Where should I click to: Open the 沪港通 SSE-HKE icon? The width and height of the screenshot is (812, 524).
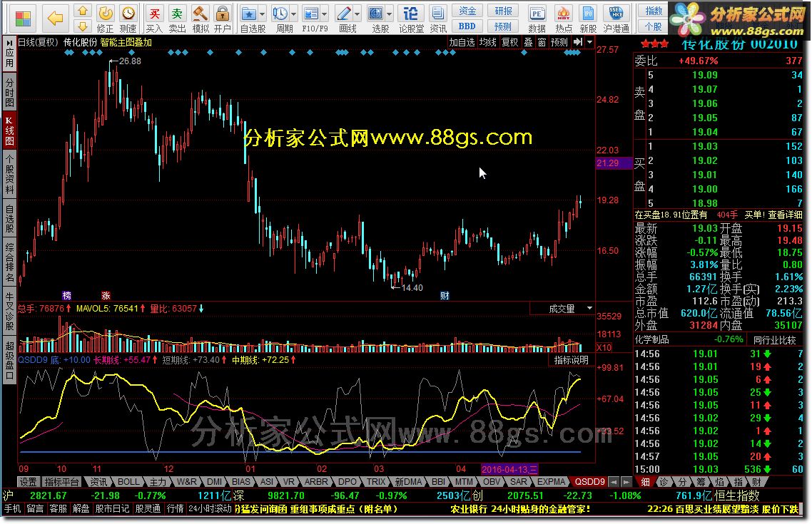click(616, 19)
